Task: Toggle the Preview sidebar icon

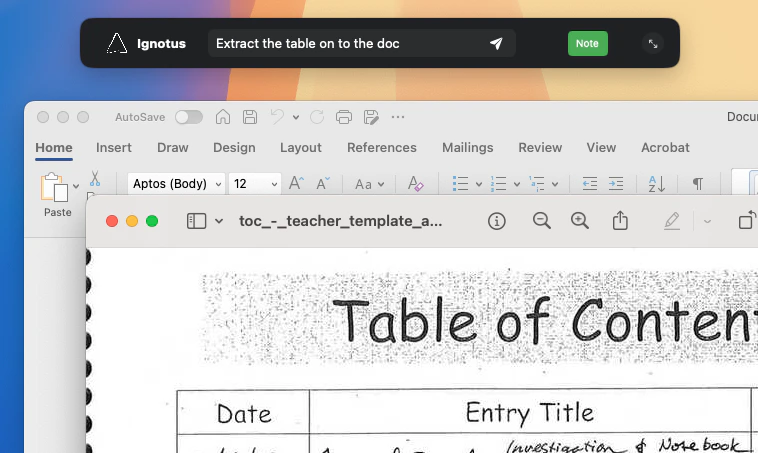Action: tap(196, 221)
